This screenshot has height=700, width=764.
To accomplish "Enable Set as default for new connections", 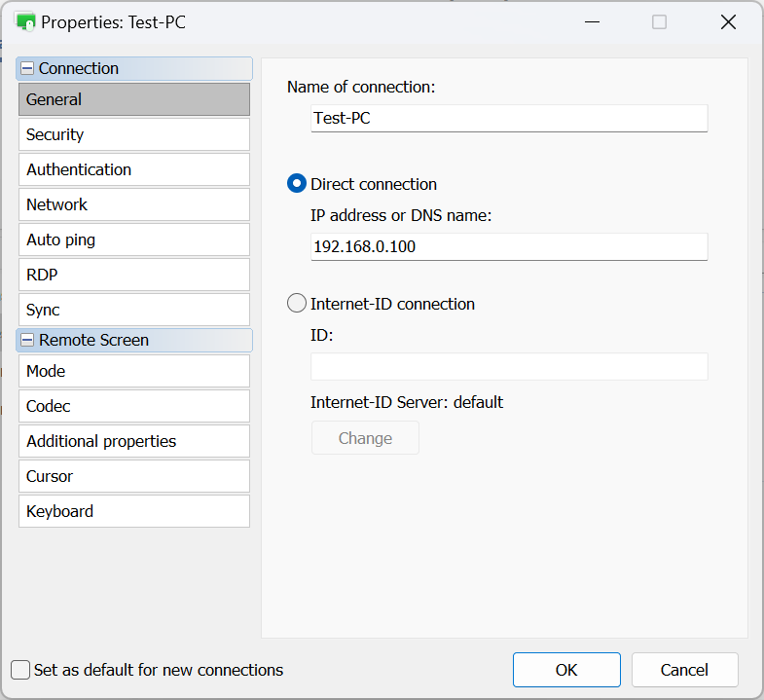I will click(x=20, y=670).
